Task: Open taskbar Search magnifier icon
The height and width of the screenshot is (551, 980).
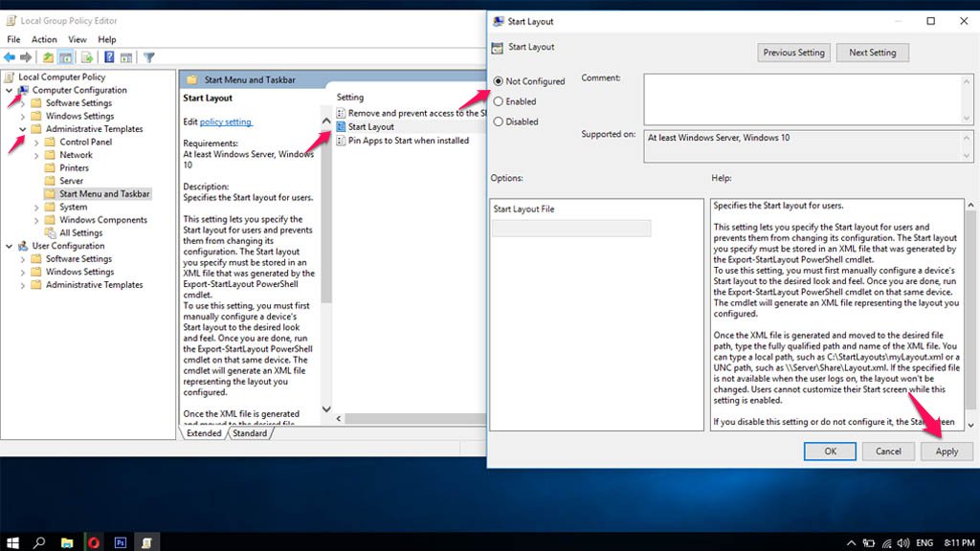Action: pyautogui.click(x=38, y=542)
